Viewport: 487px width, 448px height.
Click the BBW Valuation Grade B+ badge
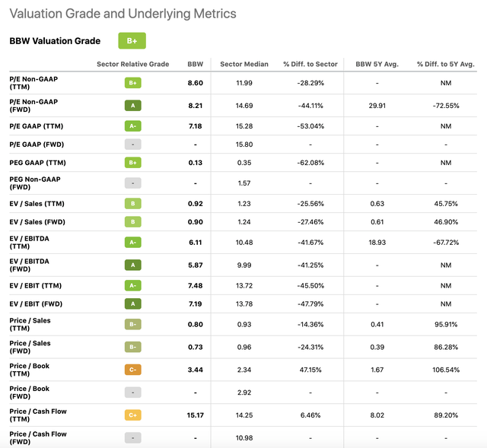(x=132, y=40)
